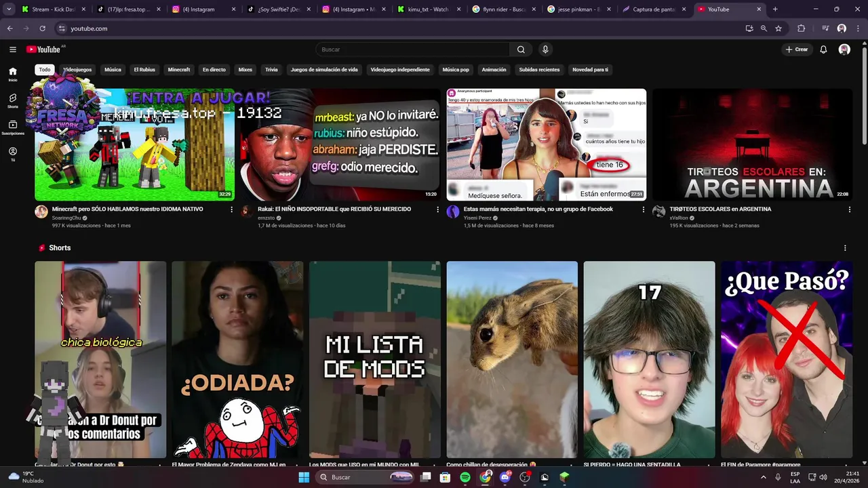Click the zoom magnifier in the address bar
The width and height of the screenshot is (868, 488).
click(764, 28)
